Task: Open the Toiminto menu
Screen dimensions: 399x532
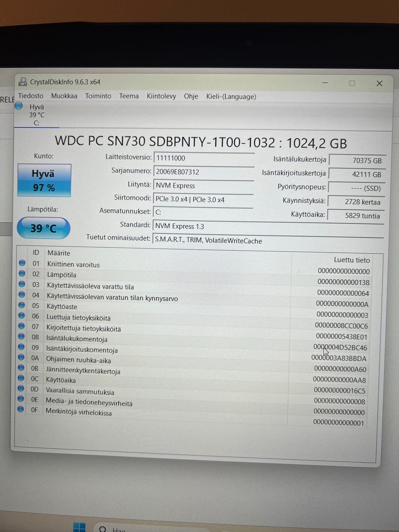Action: 98,96
